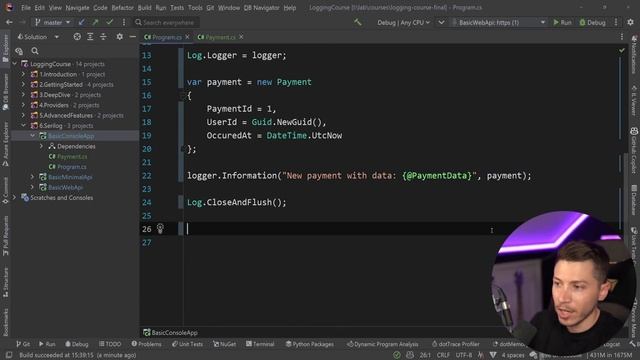Open the Build menu
Viewport: 640px width, 360px height.
[144, 8]
